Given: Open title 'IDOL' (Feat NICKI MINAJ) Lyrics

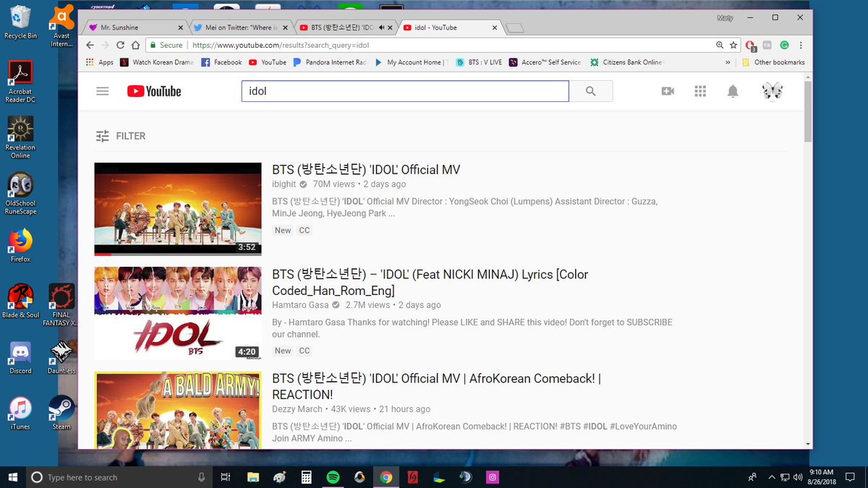Looking at the screenshot, I should (x=430, y=283).
